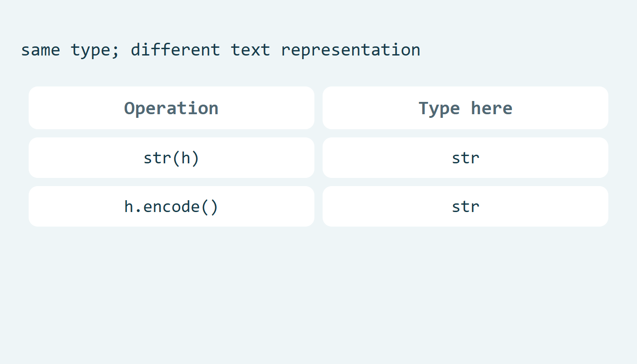Screen dimensions: 637x364
Task: Click the word "encode" in h.encode()
Action: click(x=172, y=207)
